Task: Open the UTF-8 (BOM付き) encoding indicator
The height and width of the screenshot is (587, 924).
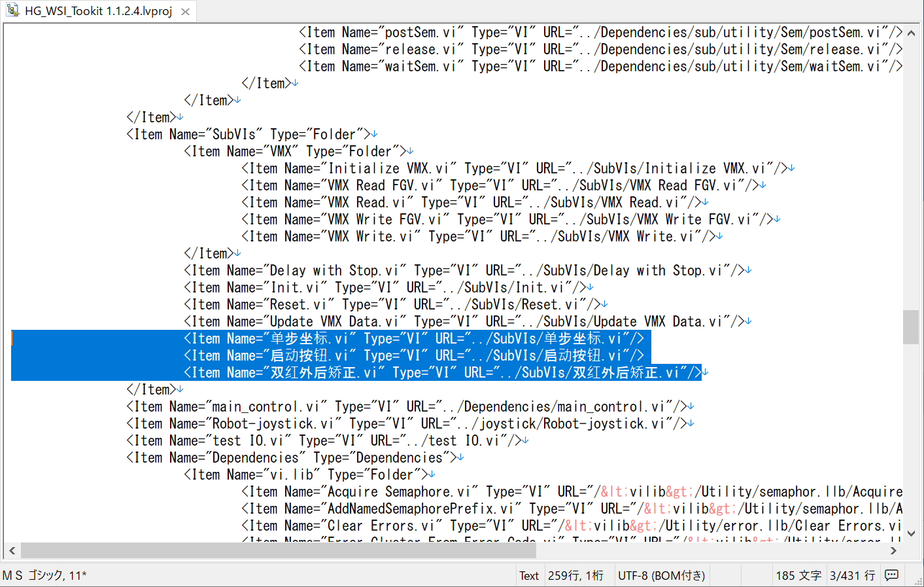Action: [662, 575]
